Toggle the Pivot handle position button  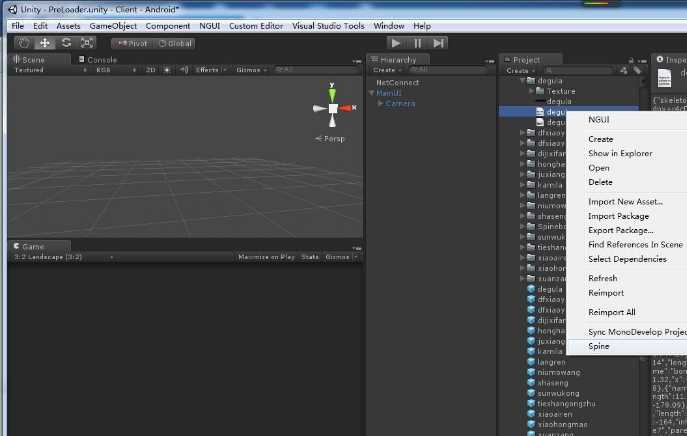pyautogui.click(x=132, y=43)
